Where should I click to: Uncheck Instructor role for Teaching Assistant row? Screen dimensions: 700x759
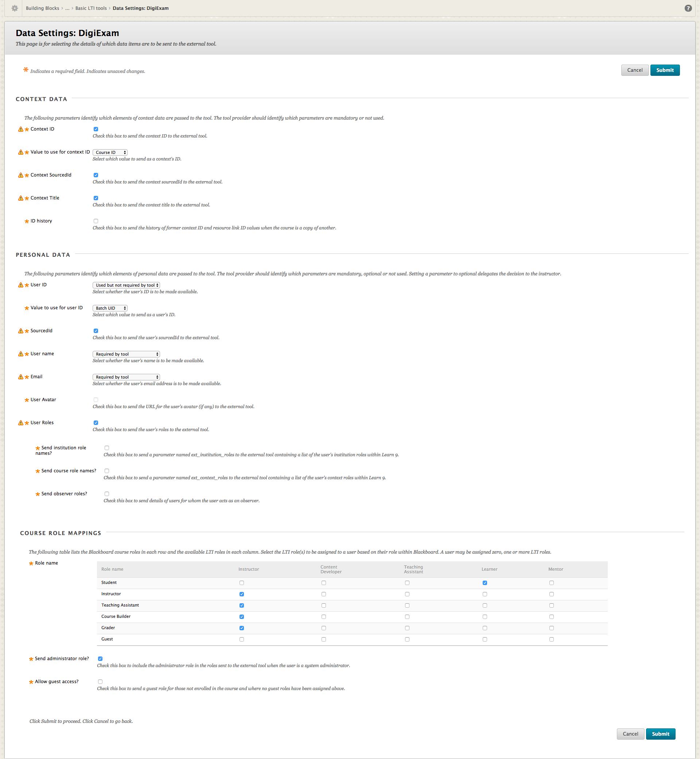click(242, 605)
